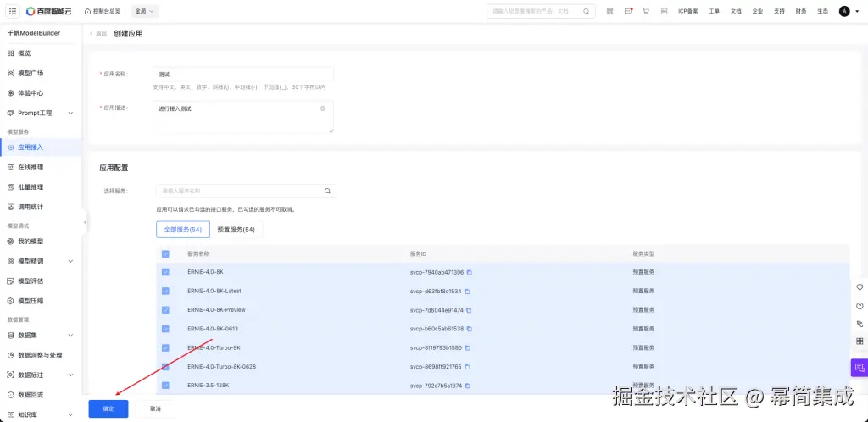Image resolution: width=868 pixels, height=422 pixels.
Task: Copy service ID svcp-7940ab471306
Action: click(x=470, y=272)
